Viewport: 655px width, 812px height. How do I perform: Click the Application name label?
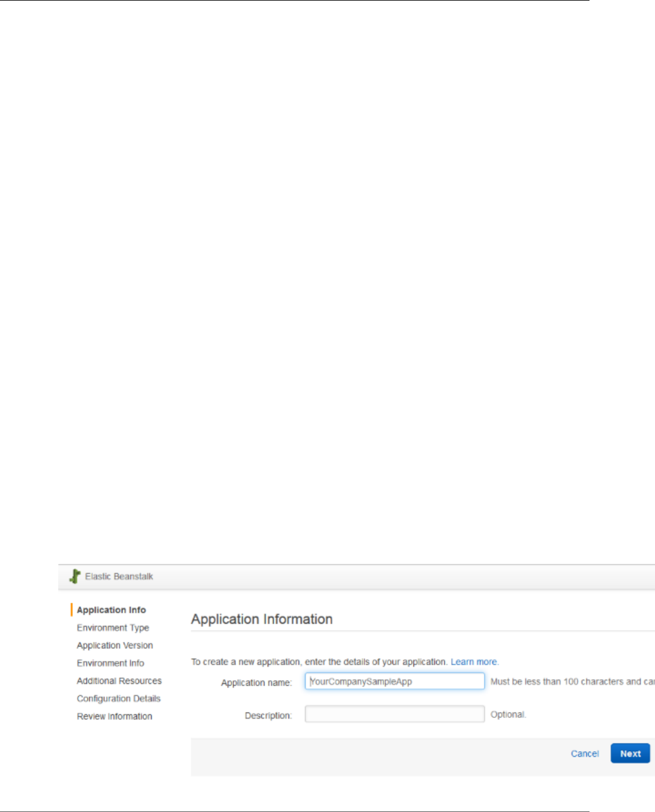point(256,683)
